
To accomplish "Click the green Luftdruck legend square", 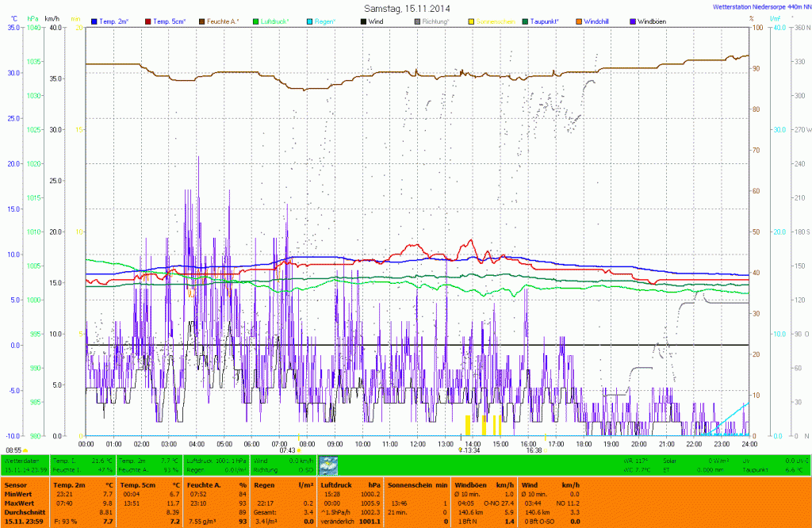I will [x=256, y=20].
